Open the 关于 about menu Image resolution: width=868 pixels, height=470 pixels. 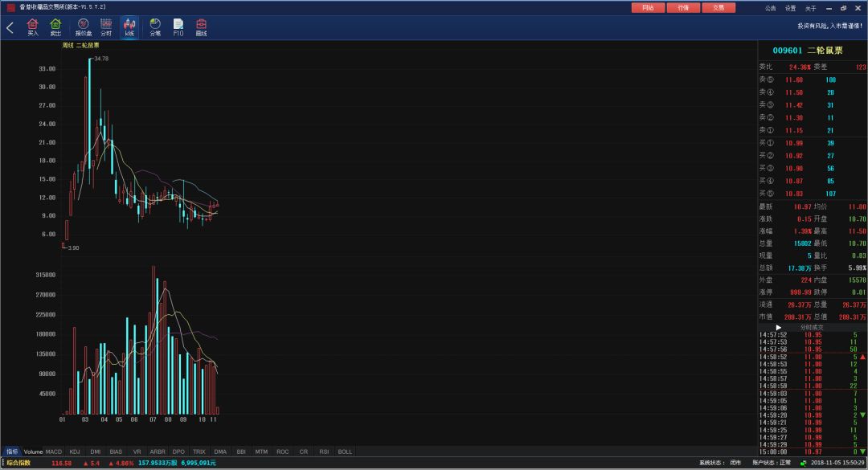pyautogui.click(x=810, y=8)
